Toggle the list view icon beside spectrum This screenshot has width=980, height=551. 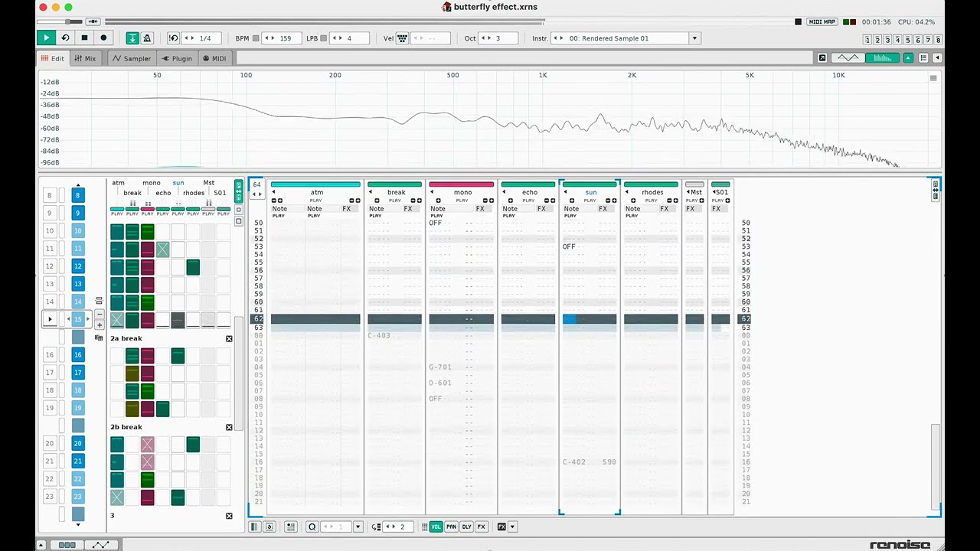[x=923, y=58]
